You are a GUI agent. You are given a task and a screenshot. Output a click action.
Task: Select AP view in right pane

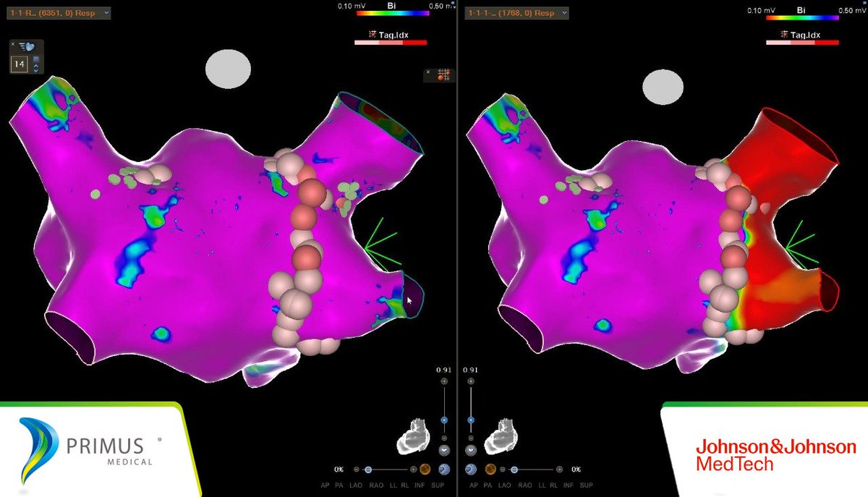(474, 485)
